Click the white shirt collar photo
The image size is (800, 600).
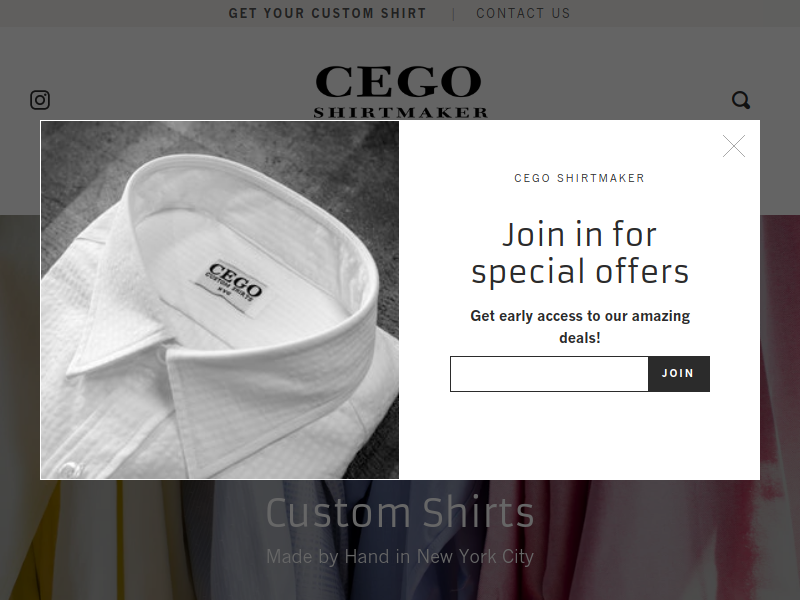(x=220, y=300)
